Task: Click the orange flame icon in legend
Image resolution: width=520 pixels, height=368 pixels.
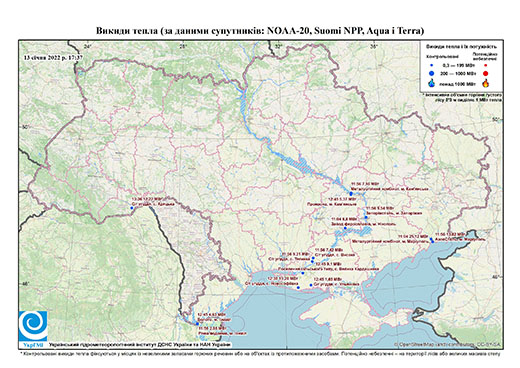Action: pos(485,83)
